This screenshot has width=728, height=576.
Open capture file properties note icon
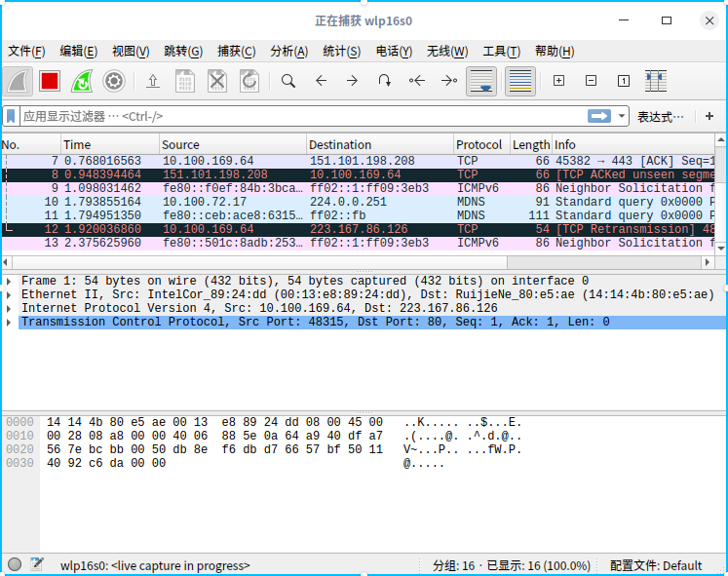(37, 564)
